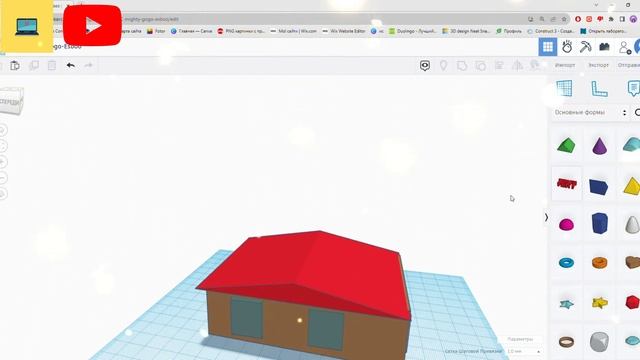The height and width of the screenshot is (360, 640).
Task: Pick the green roof shape
Action: pos(566,146)
